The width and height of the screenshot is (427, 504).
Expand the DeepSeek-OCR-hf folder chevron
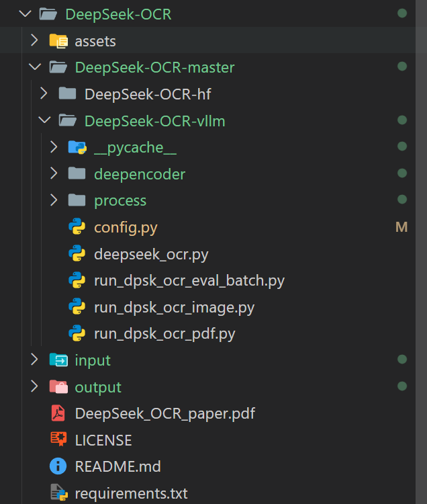tap(44, 94)
